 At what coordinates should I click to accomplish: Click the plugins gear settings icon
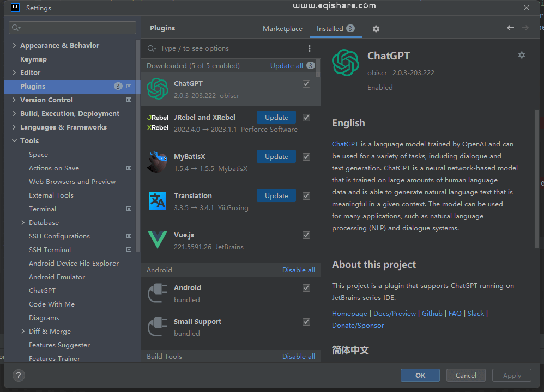click(376, 29)
